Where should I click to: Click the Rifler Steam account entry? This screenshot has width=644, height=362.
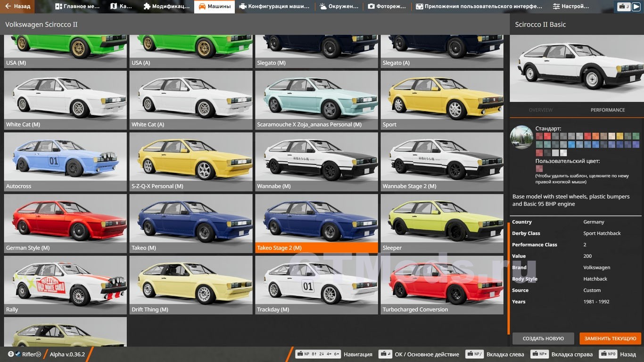click(28, 354)
